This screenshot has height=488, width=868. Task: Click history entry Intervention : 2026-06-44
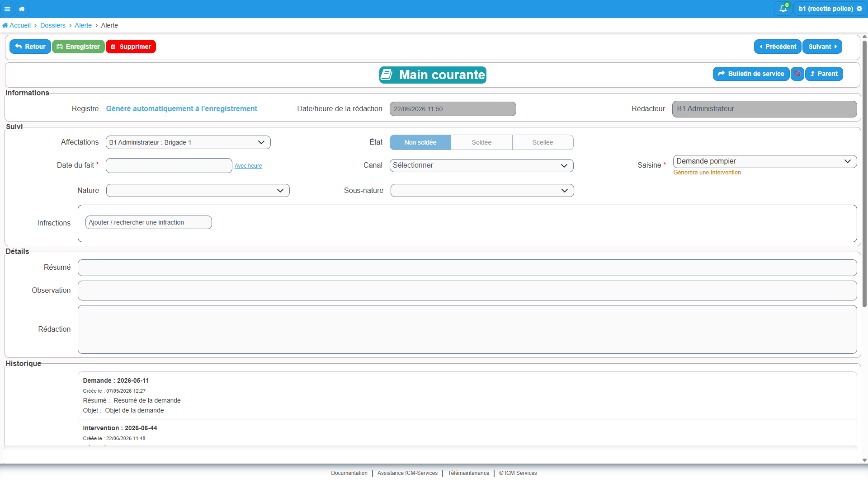(467, 432)
